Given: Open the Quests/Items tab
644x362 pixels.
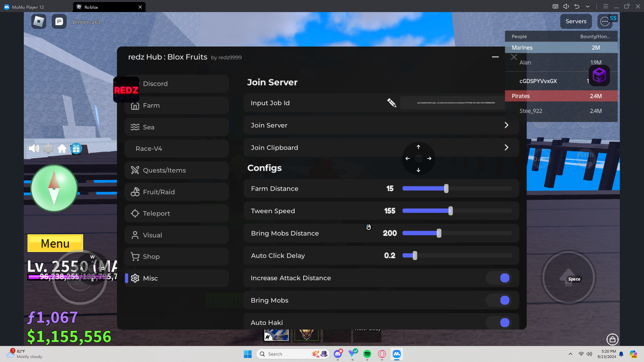Looking at the screenshot, I should [x=176, y=170].
